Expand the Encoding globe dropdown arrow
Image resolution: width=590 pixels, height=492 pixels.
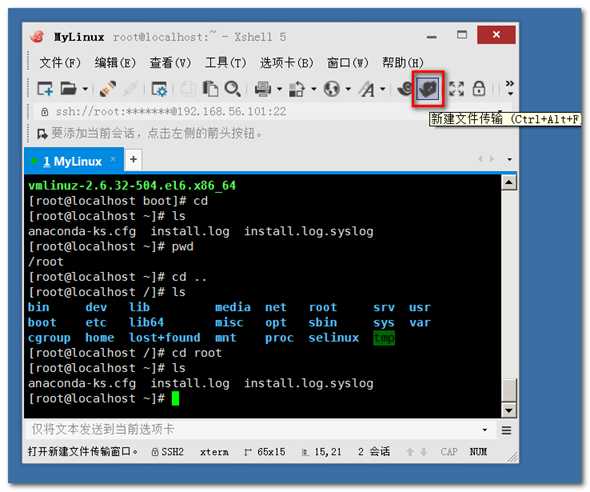(348, 90)
